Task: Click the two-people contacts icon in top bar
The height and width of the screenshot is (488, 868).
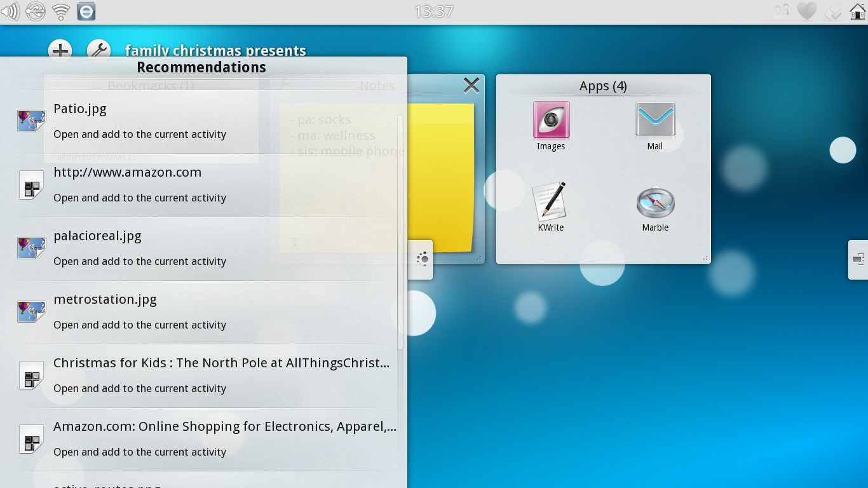Action: 782,11
